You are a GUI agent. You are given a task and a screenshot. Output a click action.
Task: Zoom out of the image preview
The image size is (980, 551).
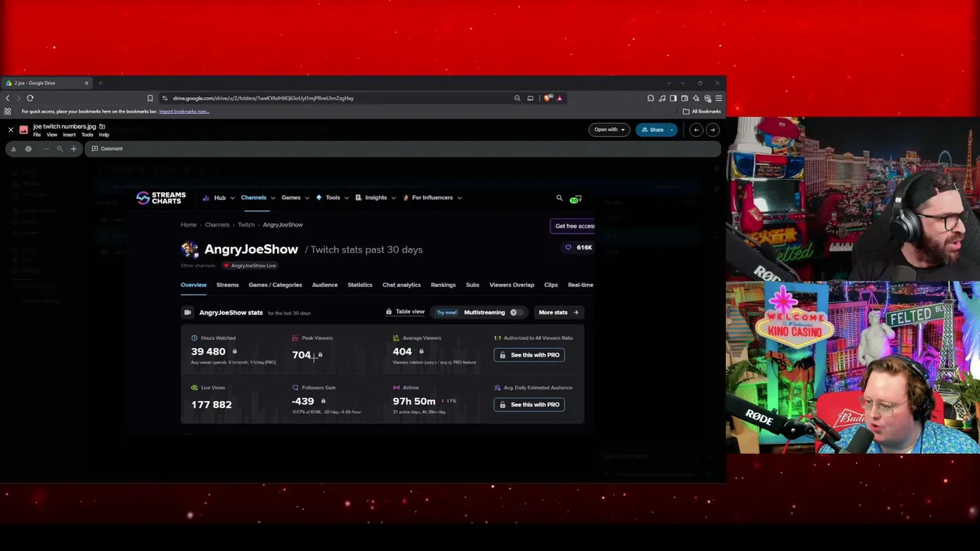(46, 148)
